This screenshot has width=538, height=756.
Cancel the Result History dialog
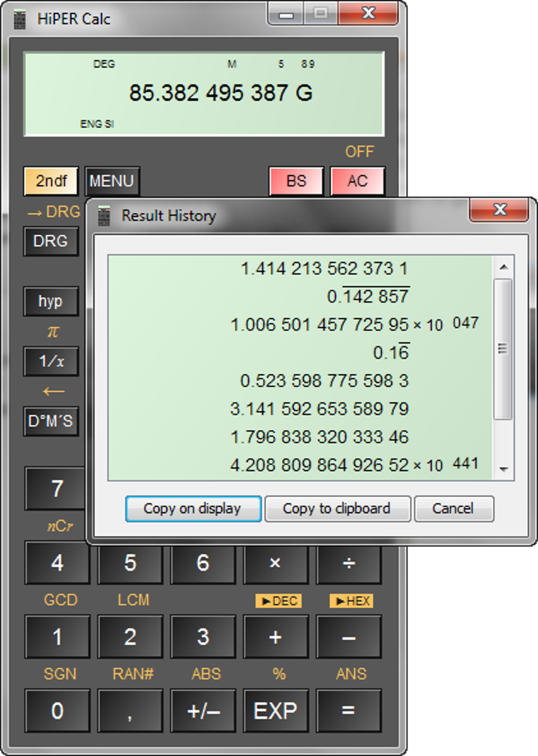tap(454, 509)
